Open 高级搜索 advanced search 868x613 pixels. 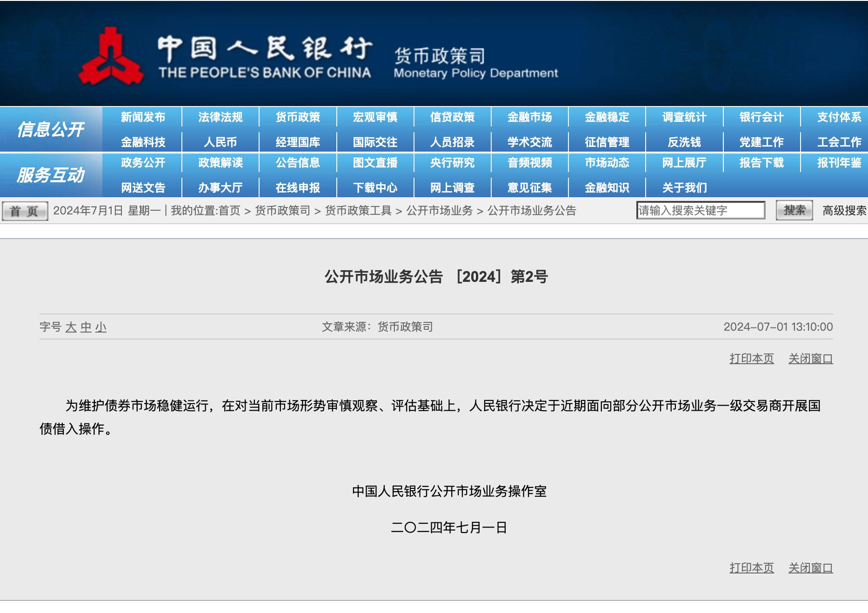pos(843,210)
